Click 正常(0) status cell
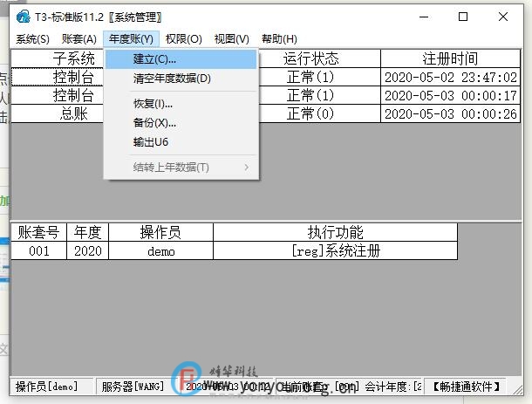This screenshot has width=532, height=404. [319, 113]
